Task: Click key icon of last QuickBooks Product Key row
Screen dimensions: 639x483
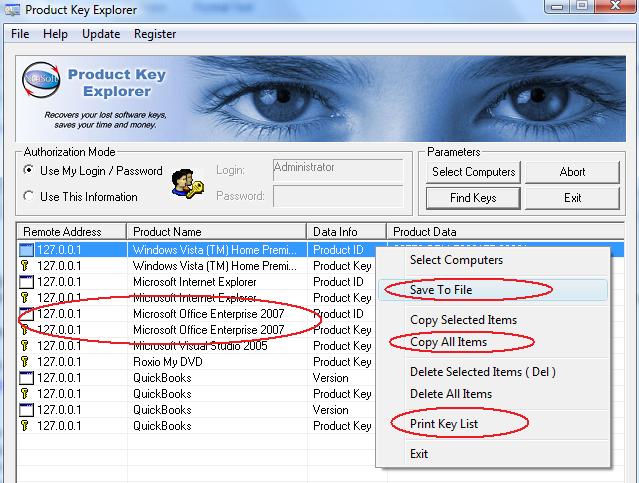Action: (25, 426)
